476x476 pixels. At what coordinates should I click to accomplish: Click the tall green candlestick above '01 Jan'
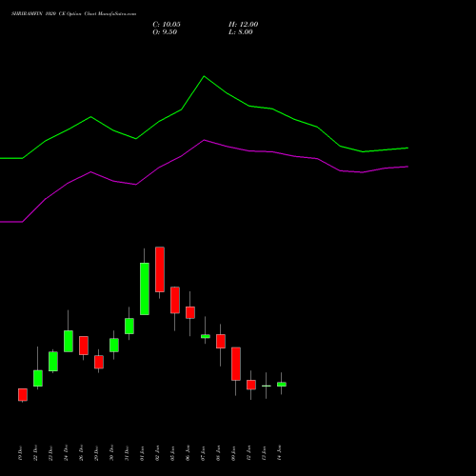[145, 288]
